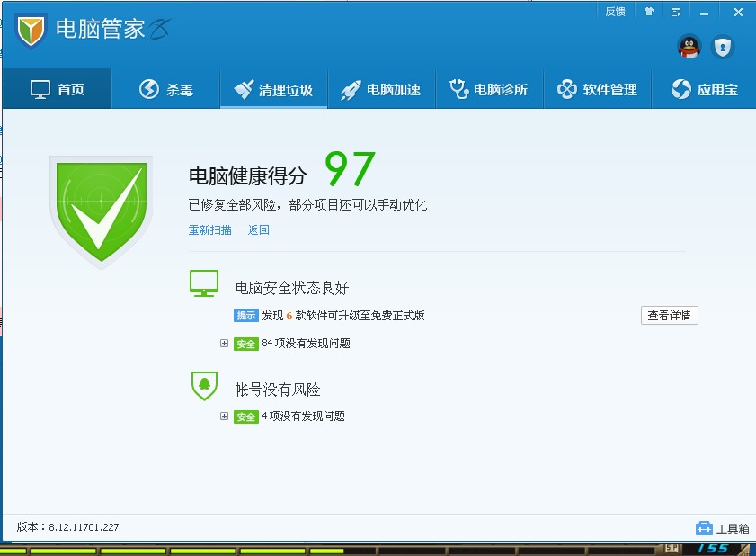Click the 重新扫描 rescan link
Viewport: 756px width, 556px height.
[x=209, y=230]
